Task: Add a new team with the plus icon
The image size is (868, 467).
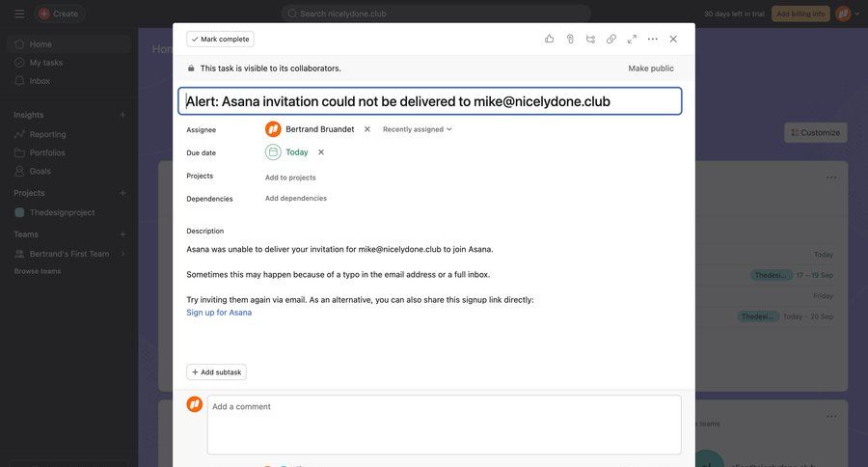Action: tap(122, 234)
